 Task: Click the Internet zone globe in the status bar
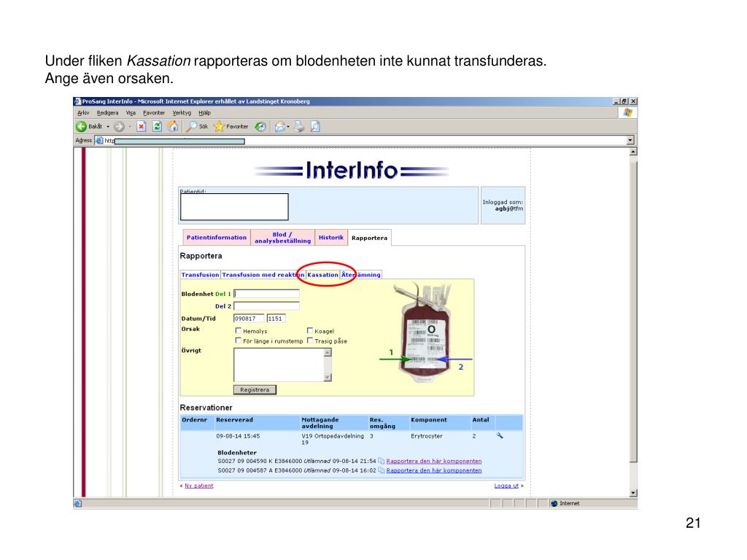click(x=554, y=503)
